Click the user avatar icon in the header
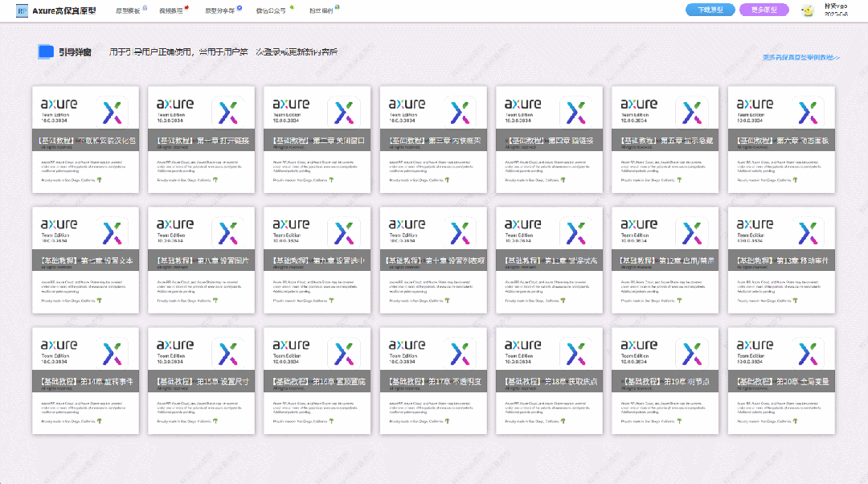Screen dimensions: 868x484 coord(808,10)
